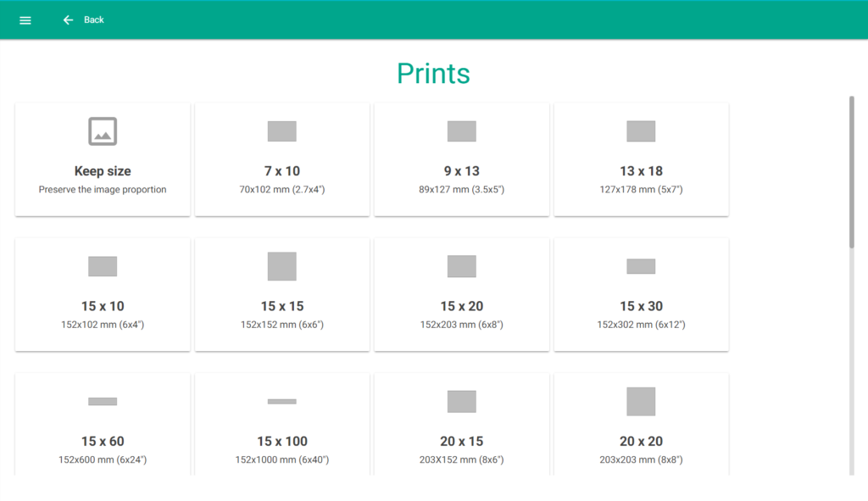
Task: Click the 152x152 mm (6x6") text
Action: pos(281,325)
